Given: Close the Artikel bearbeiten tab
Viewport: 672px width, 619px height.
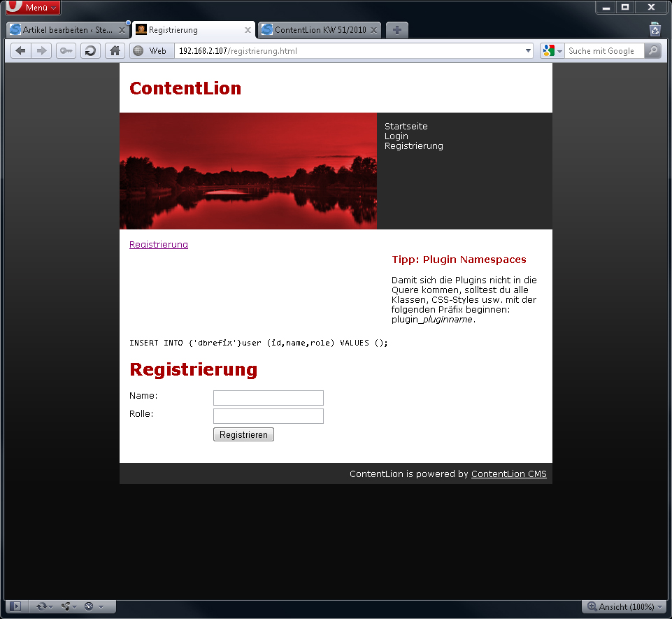Looking at the screenshot, I should 122,30.
